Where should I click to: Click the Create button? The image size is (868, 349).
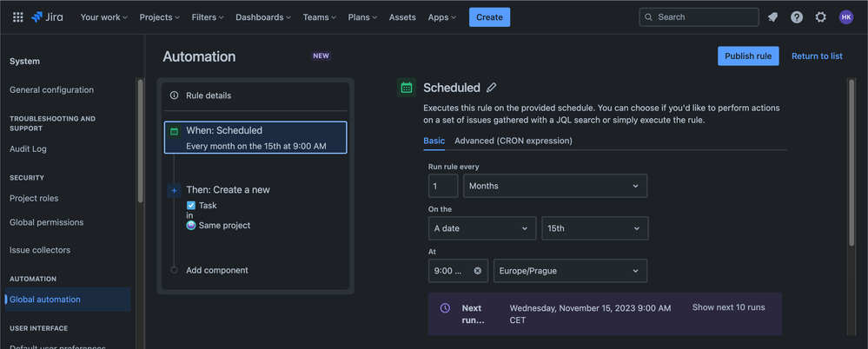coord(489,17)
